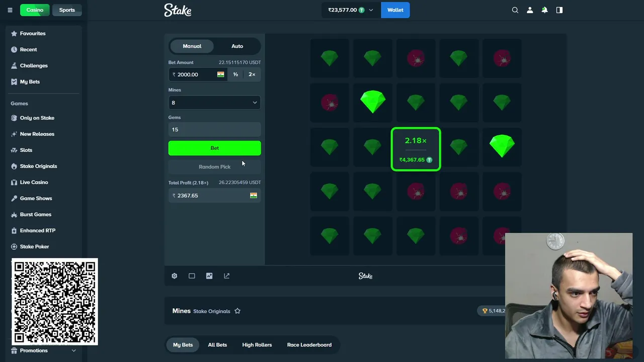
Task: Toggle theatre mode rectangle icon
Action: point(192,276)
